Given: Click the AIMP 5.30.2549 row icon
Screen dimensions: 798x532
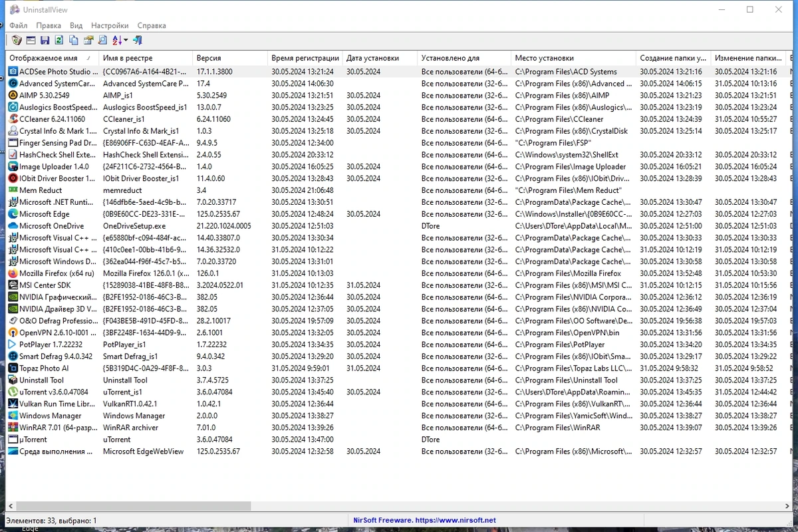Looking at the screenshot, I should [x=13, y=95].
